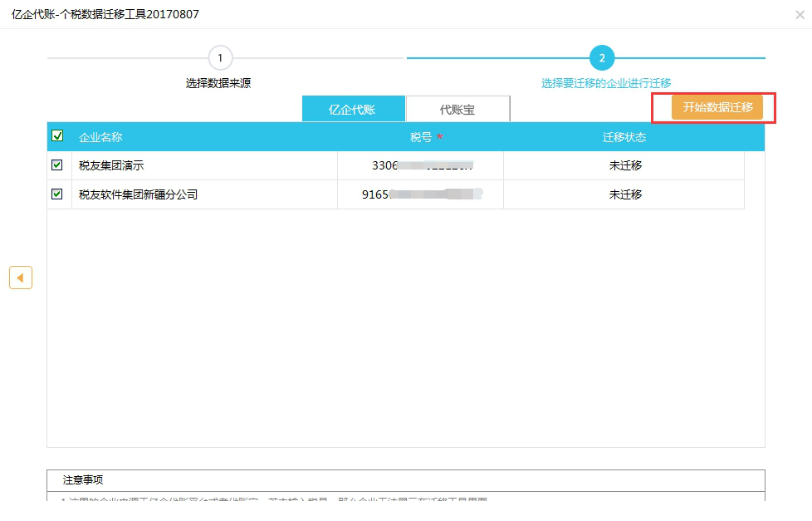This screenshot has width=812, height=521.
Task: Click step 2 circle indicator
Action: (601, 58)
